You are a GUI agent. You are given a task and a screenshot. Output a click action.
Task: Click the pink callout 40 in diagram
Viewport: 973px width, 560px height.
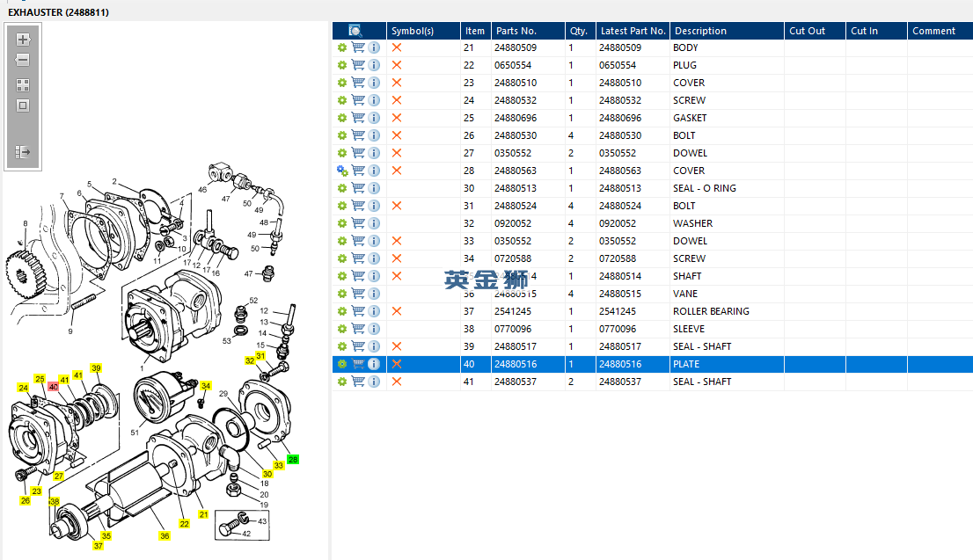coord(53,386)
